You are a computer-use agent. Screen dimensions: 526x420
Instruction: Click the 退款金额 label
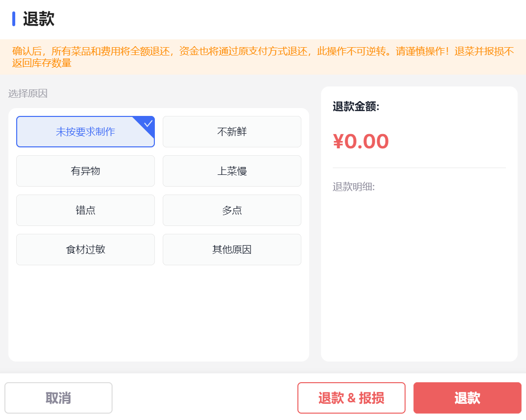(356, 107)
